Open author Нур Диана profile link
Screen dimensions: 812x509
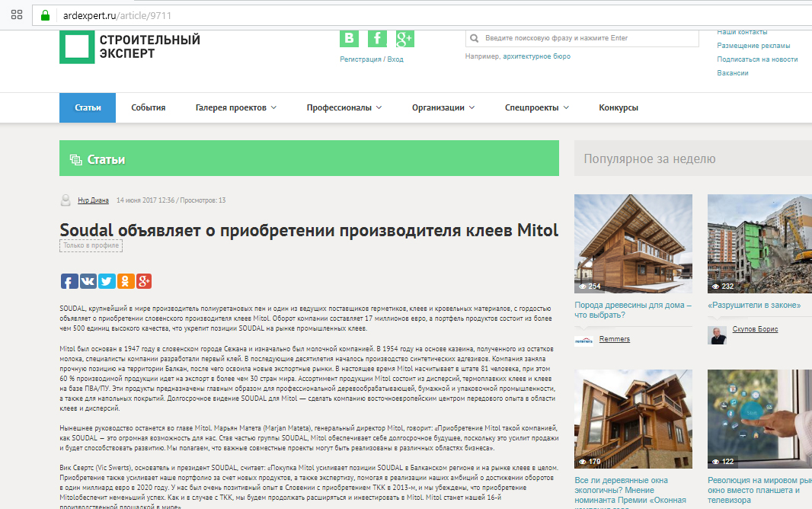click(x=93, y=200)
